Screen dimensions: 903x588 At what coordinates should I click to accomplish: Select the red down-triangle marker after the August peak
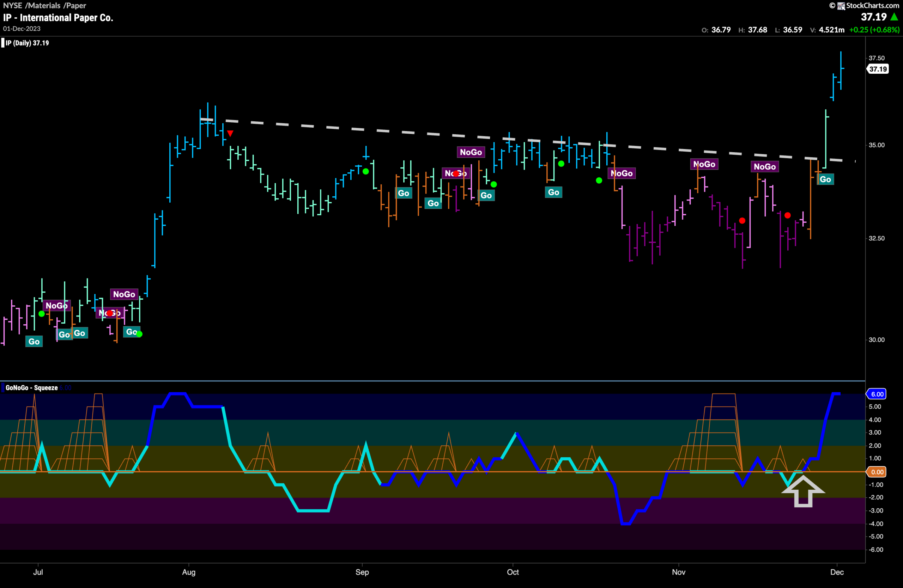point(230,134)
